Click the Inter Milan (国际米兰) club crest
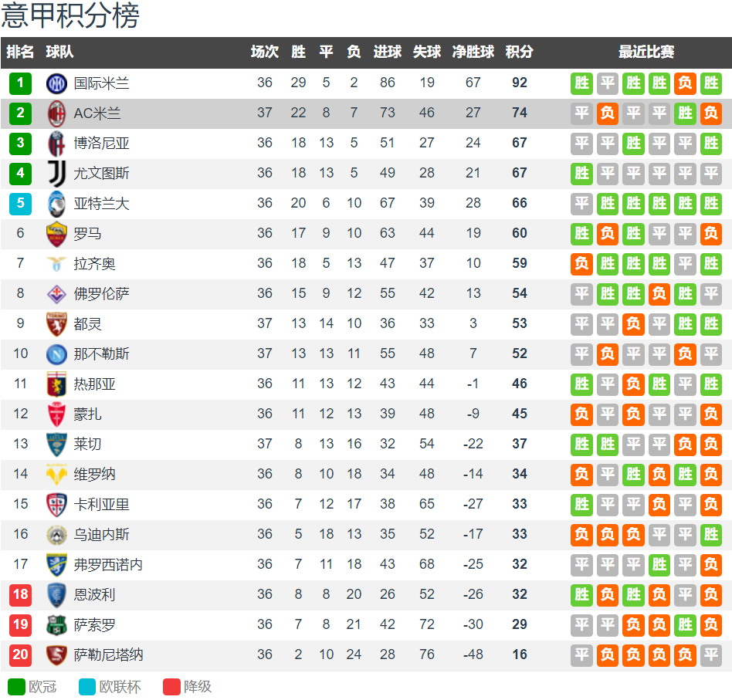Image resolution: width=732 pixels, height=700 pixels. tap(56, 83)
